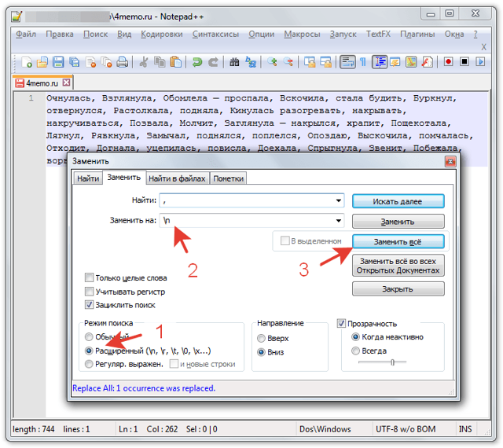Save all files toolbar icon

[x=75, y=61]
